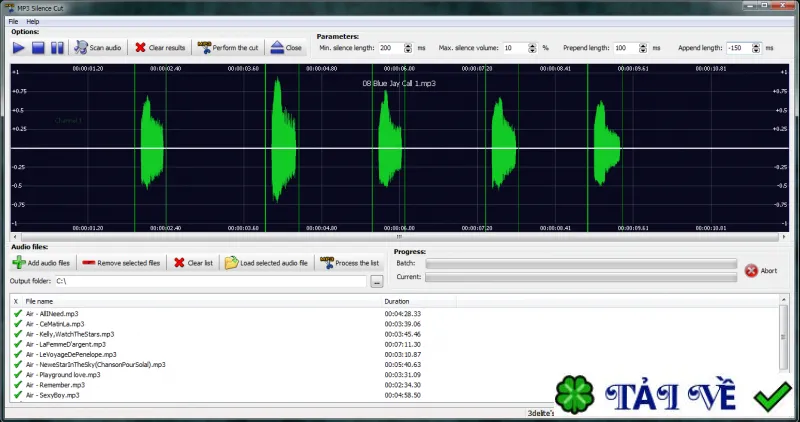Screen dimensions: 800x422
Task: Toggle the checkmark beside Air - Remember.mp3
Action: point(18,385)
